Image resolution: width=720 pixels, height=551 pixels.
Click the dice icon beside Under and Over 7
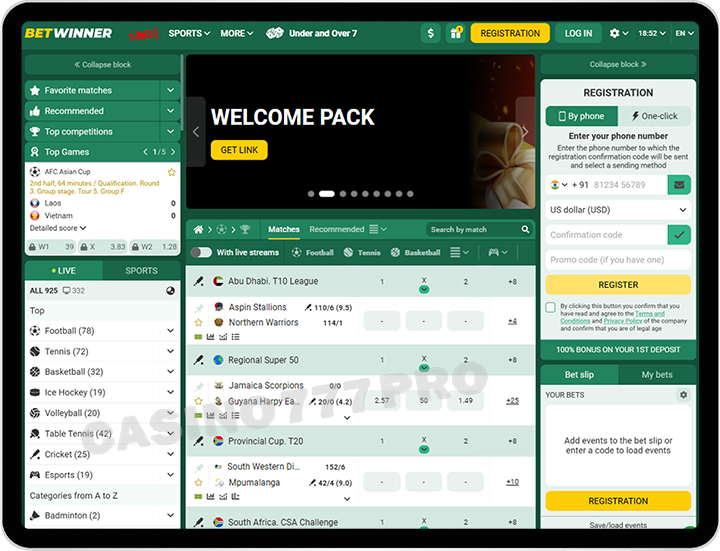tap(275, 33)
